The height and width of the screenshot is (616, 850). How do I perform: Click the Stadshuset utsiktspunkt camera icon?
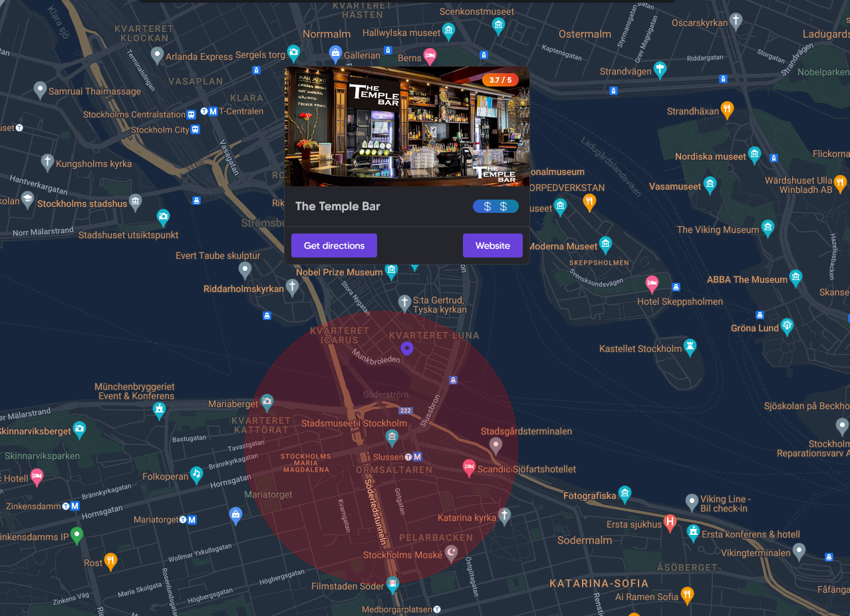click(x=163, y=217)
